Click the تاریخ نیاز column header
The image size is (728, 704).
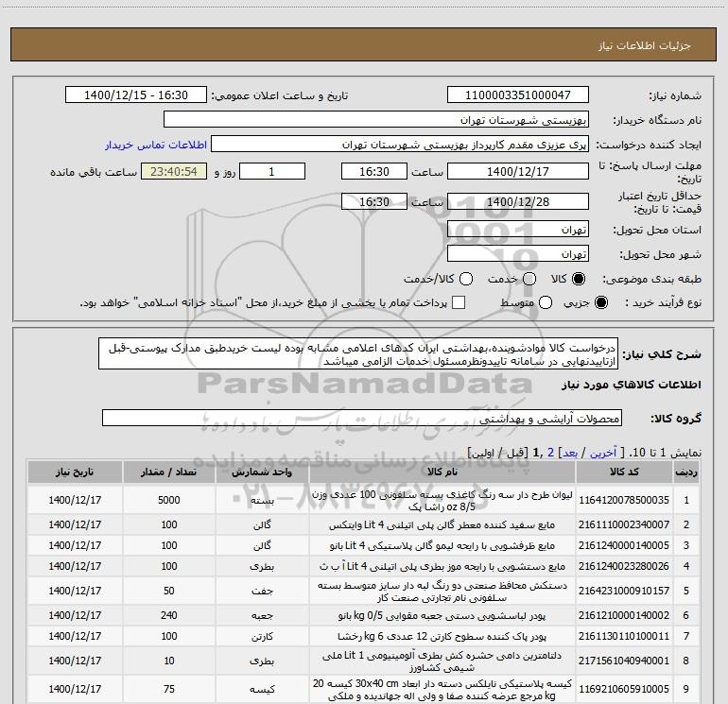tap(75, 472)
